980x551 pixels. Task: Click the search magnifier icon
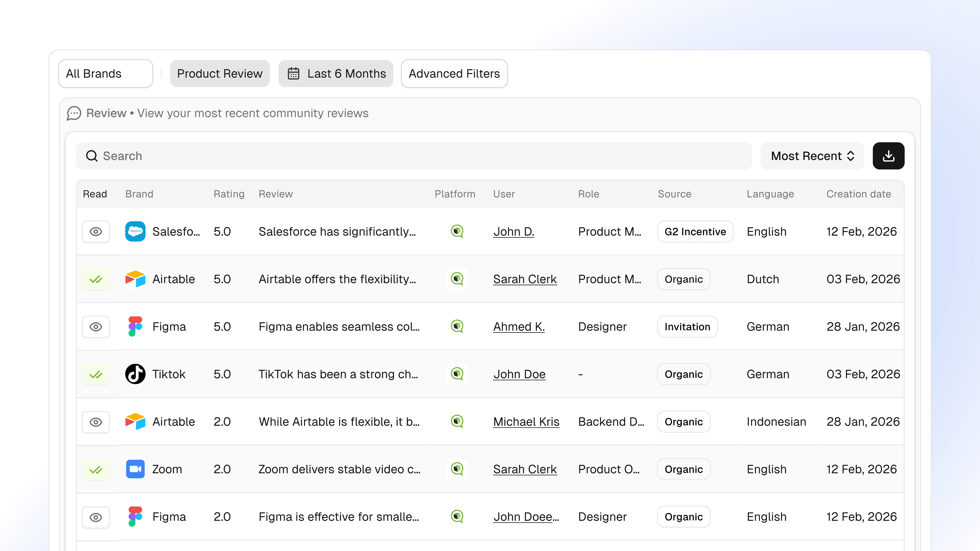click(92, 156)
